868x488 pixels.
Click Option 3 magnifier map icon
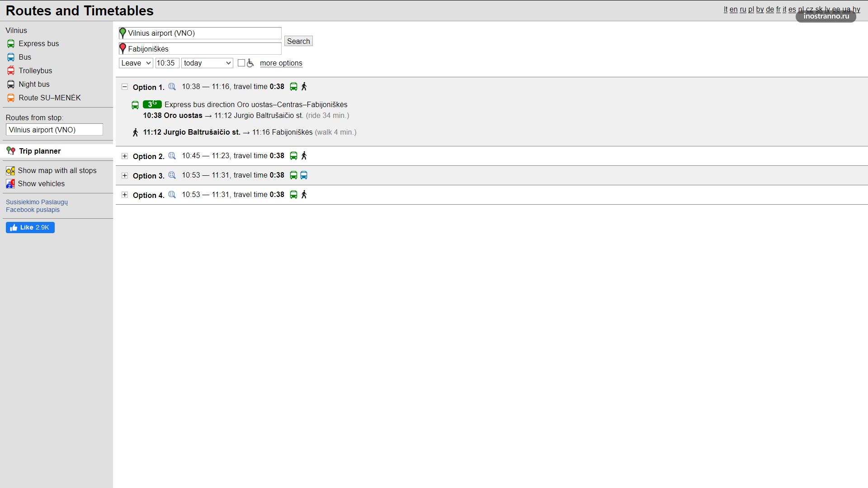[172, 175]
